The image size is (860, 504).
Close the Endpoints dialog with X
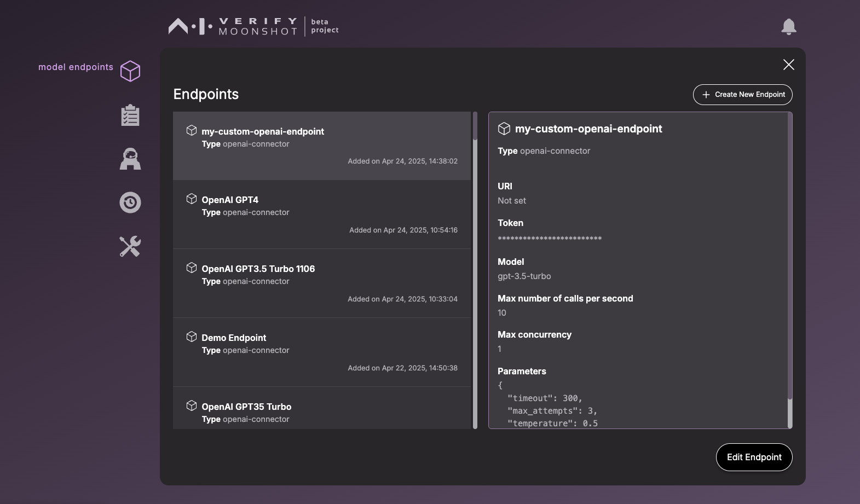[x=789, y=65]
